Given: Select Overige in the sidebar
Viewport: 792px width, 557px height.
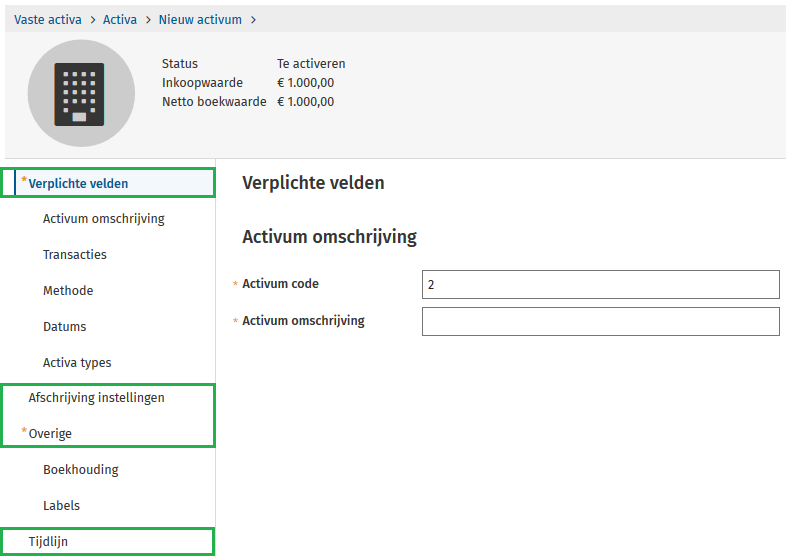Looking at the screenshot, I should 50,434.
